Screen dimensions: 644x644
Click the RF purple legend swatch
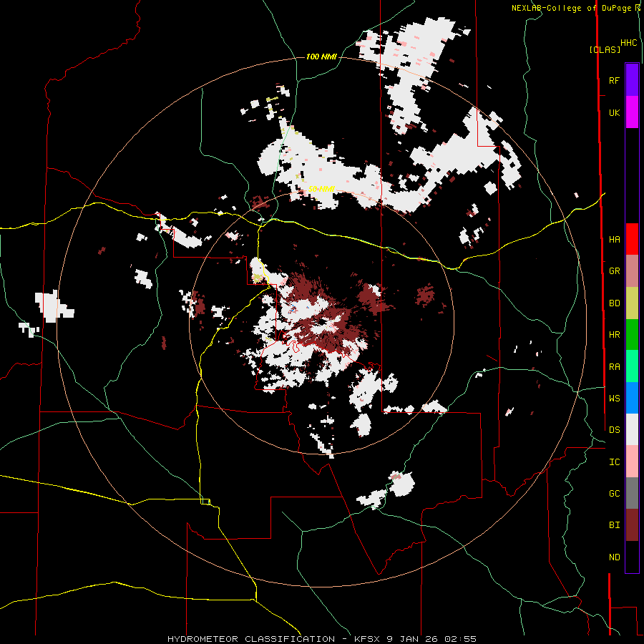pos(632,80)
